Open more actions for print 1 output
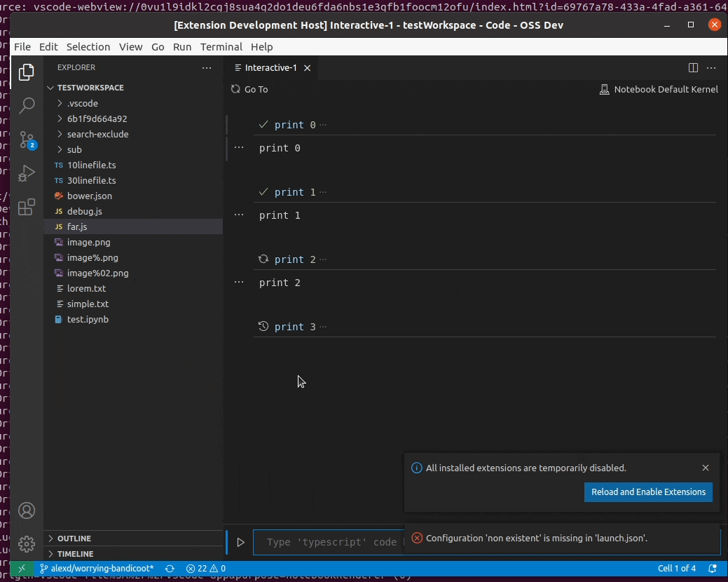The image size is (728, 582). pyautogui.click(x=239, y=215)
